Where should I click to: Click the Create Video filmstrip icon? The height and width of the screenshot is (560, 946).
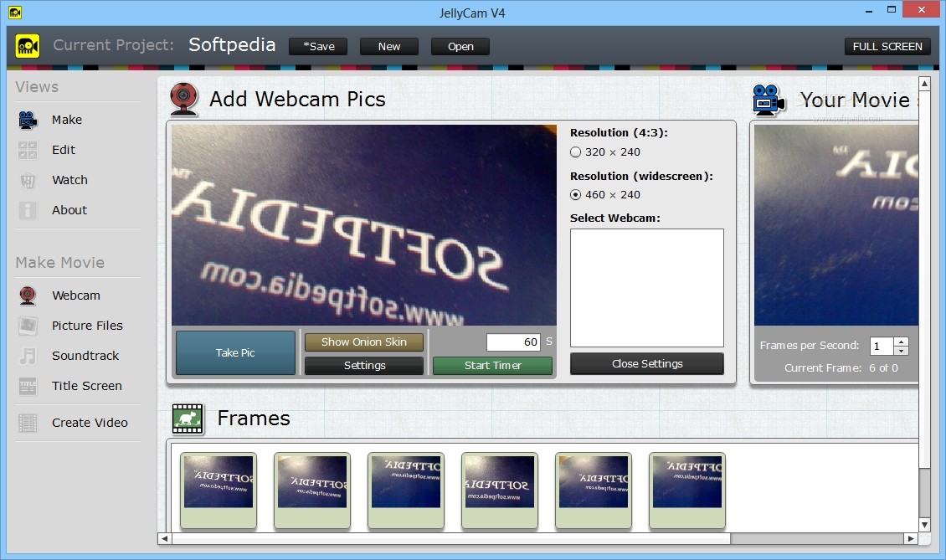pyautogui.click(x=28, y=423)
